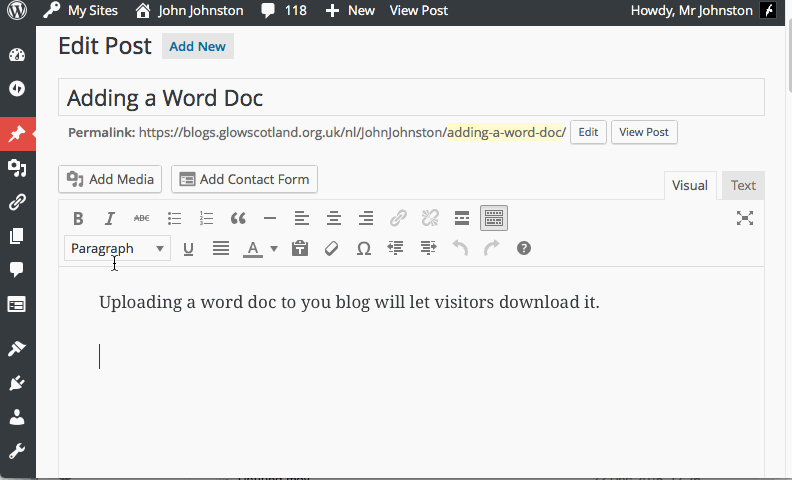Image resolution: width=792 pixels, height=480 pixels.
Task: Toggle blockquote formatting
Action: (238, 218)
